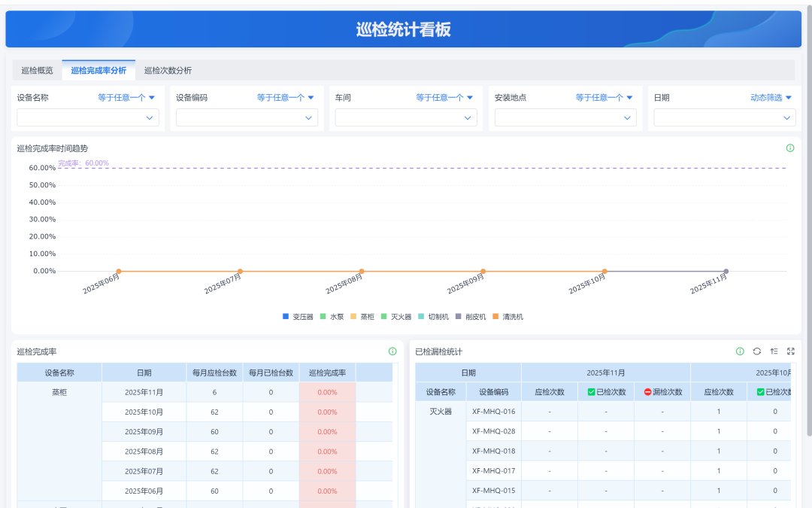Click the red no-entry icon beside 漏检次数

647,391
